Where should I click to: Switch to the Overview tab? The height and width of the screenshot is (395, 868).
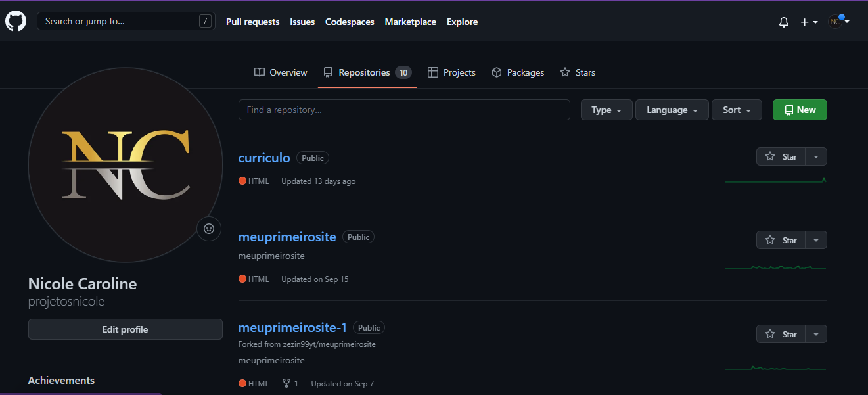point(281,72)
